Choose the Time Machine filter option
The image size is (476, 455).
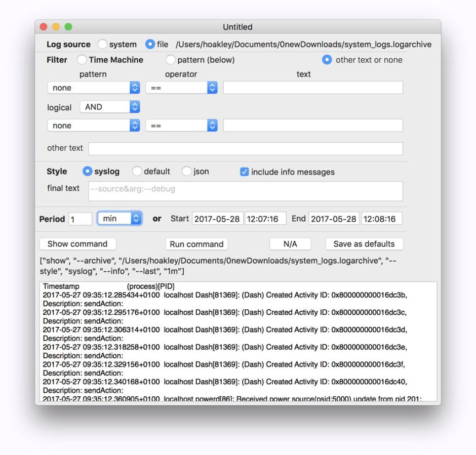click(x=82, y=60)
